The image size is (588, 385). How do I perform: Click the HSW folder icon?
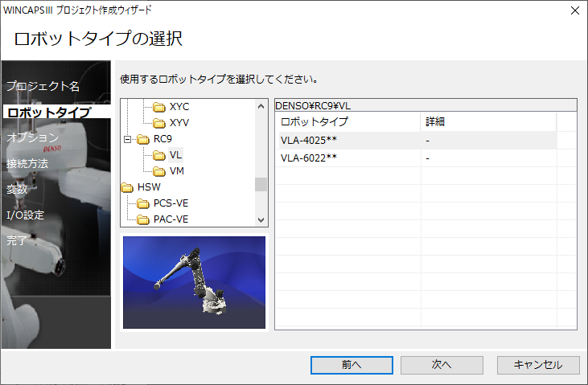[x=127, y=187]
